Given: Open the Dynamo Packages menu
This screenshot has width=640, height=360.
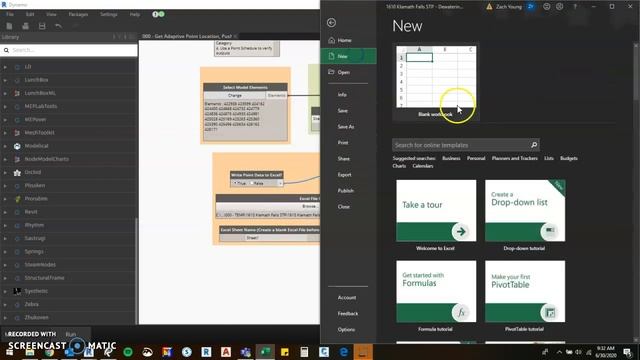Looking at the screenshot, I should (x=78, y=14).
